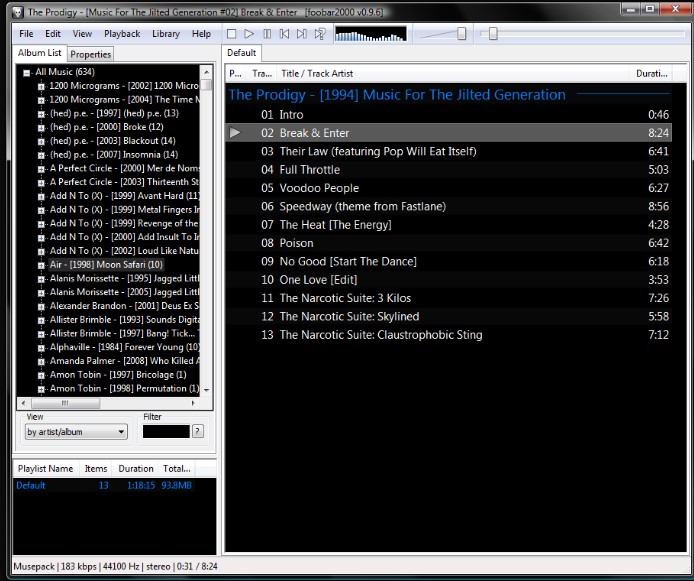
Task: Click the Duration column header
Action: (x=652, y=73)
